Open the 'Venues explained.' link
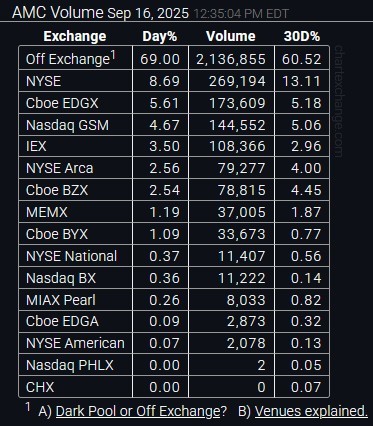This screenshot has height=426, width=373. 311,411
